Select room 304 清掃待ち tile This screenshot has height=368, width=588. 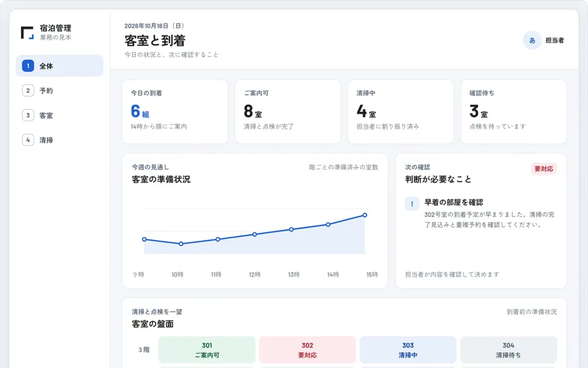(508, 350)
